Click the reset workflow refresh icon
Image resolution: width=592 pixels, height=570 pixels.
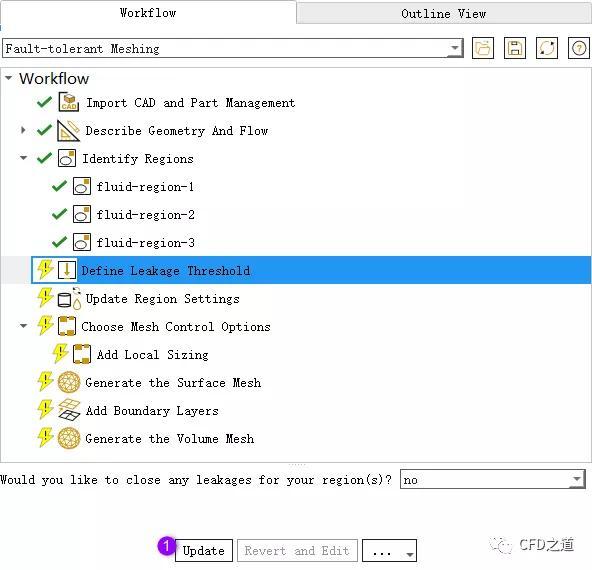(x=547, y=48)
